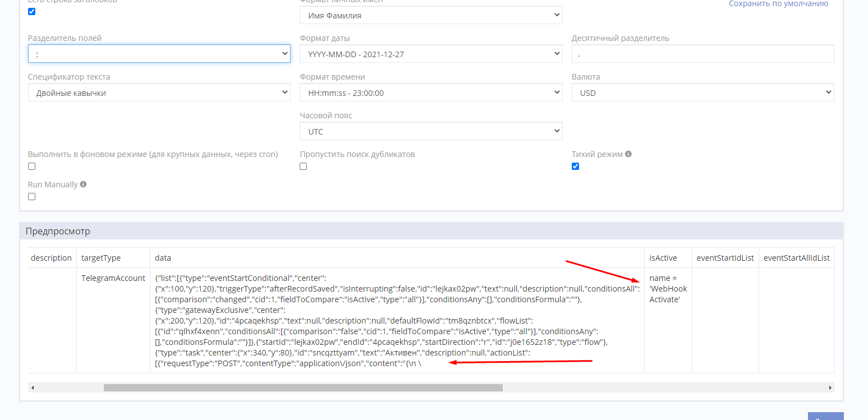The width and height of the screenshot is (868, 420).
Task: Open the Валюта dropdown showing USD
Action: pos(702,93)
